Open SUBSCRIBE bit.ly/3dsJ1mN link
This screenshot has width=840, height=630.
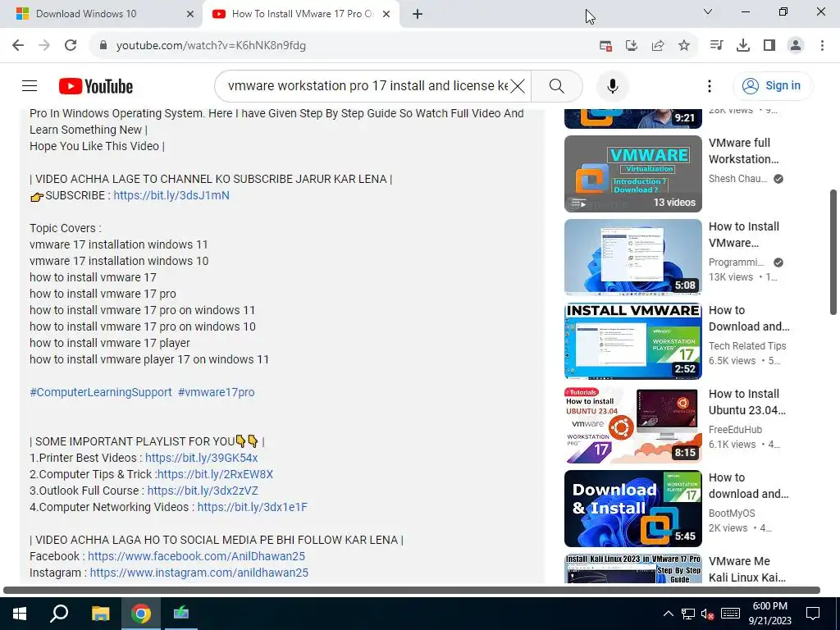(171, 195)
